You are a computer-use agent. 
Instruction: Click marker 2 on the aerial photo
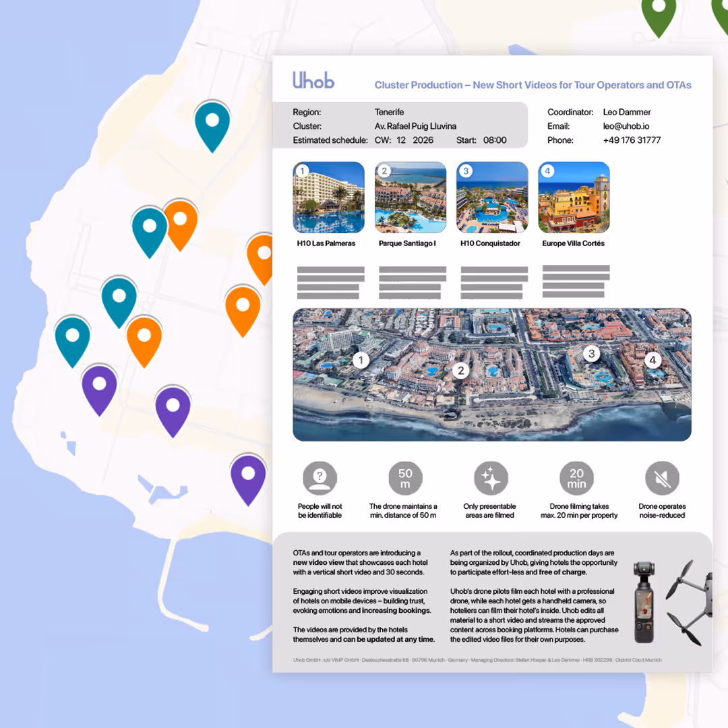(x=460, y=371)
